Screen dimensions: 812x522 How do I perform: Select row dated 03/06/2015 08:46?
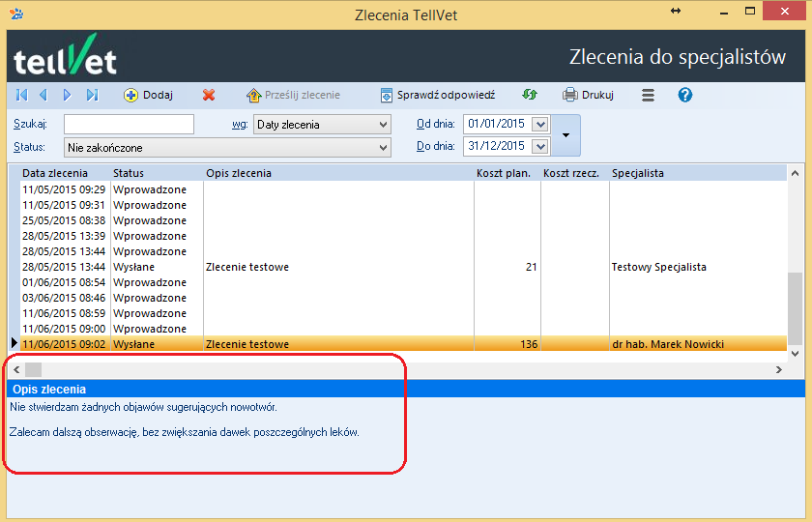click(403, 298)
